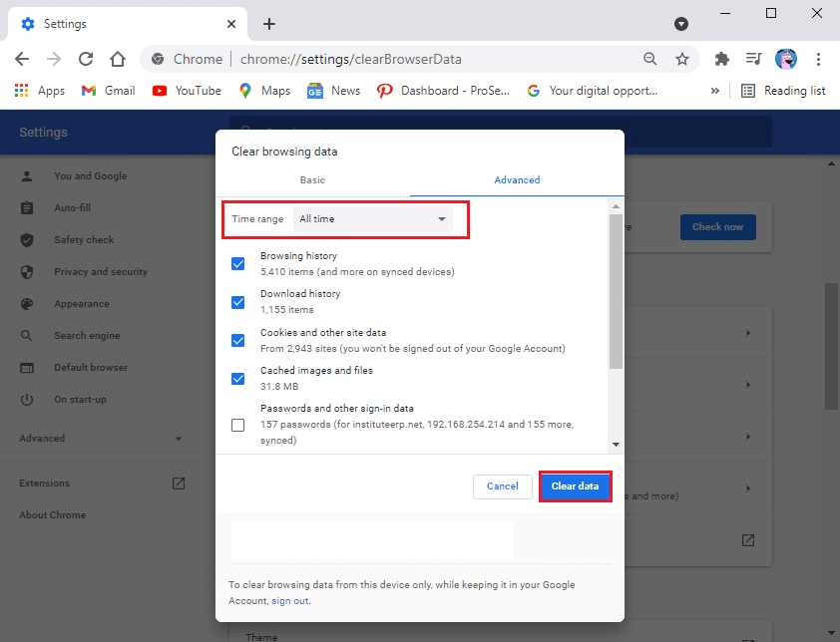This screenshot has height=642, width=840.
Task: Select the Settings browser tab
Action: point(128,24)
